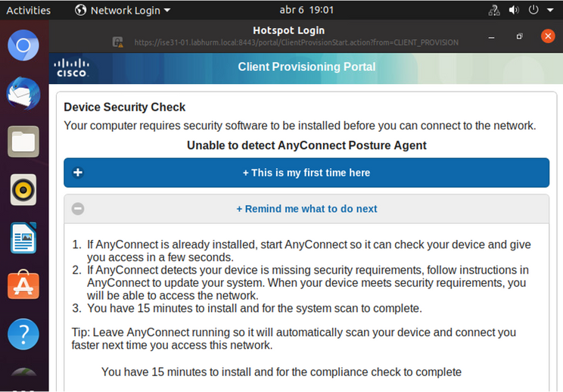Viewport: 563px width, 392px height.
Task: Click step 3 'You have 15 minutes' system scan
Action: (254, 308)
